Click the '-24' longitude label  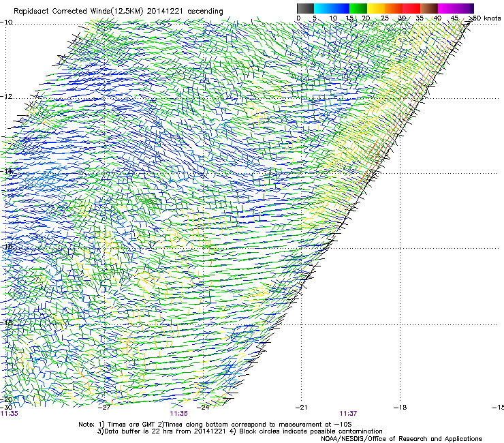[x=202, y=408]
